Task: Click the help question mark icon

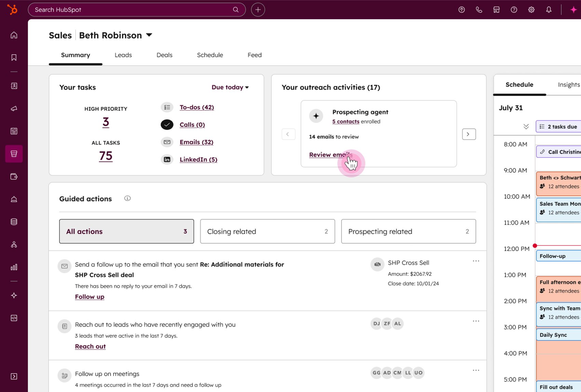Action: point(514,10)
